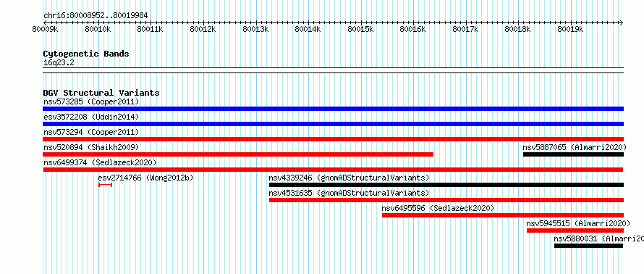Click the red bar for nsv6499374
This screenshot has width=644, height=274.
point(333,170)
